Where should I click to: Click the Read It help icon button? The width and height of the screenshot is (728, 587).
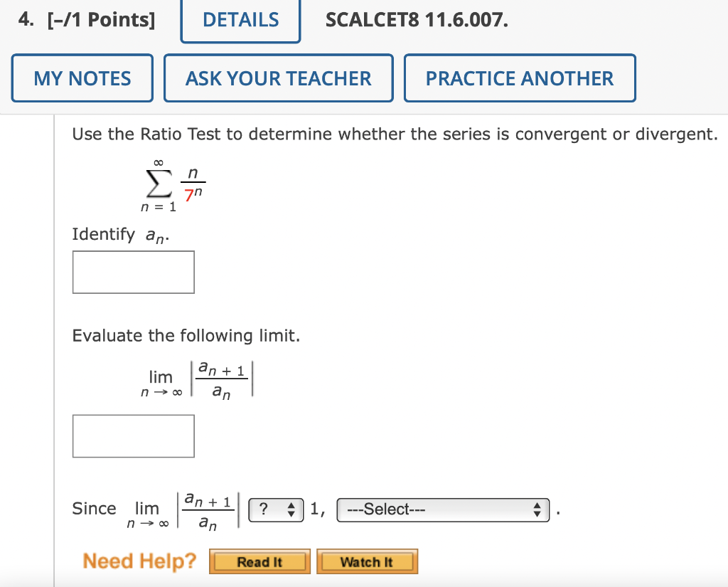tap(259, 561)
